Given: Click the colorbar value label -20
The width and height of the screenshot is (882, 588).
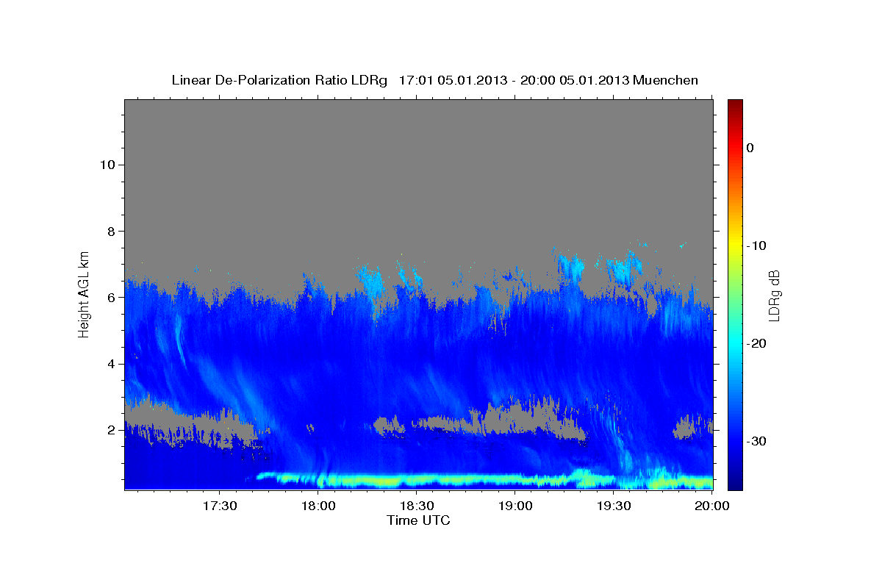Looking at the screenshot, I should coord(756,343).
